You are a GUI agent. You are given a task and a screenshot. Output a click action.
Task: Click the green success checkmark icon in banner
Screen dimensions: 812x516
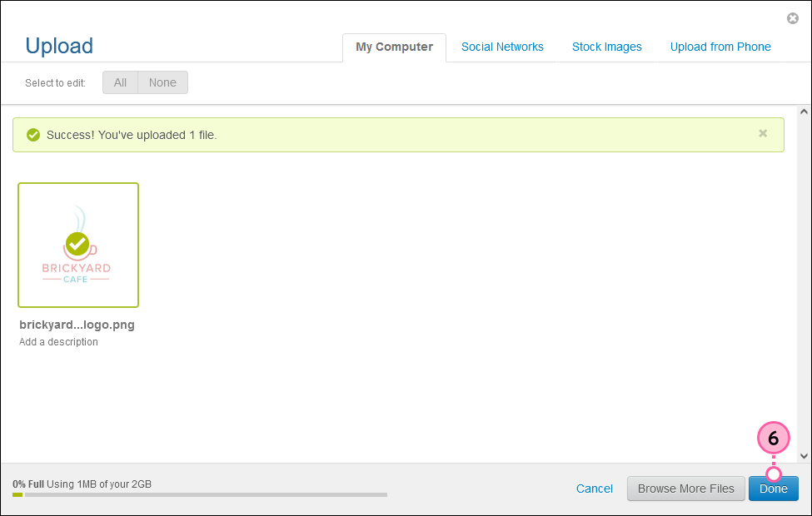pos(33,135)
